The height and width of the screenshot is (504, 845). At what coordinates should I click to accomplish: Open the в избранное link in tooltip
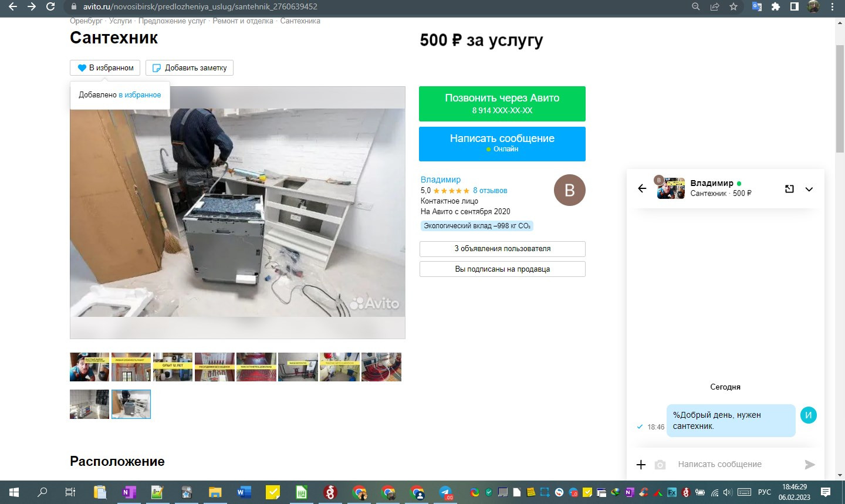[140, 94]
